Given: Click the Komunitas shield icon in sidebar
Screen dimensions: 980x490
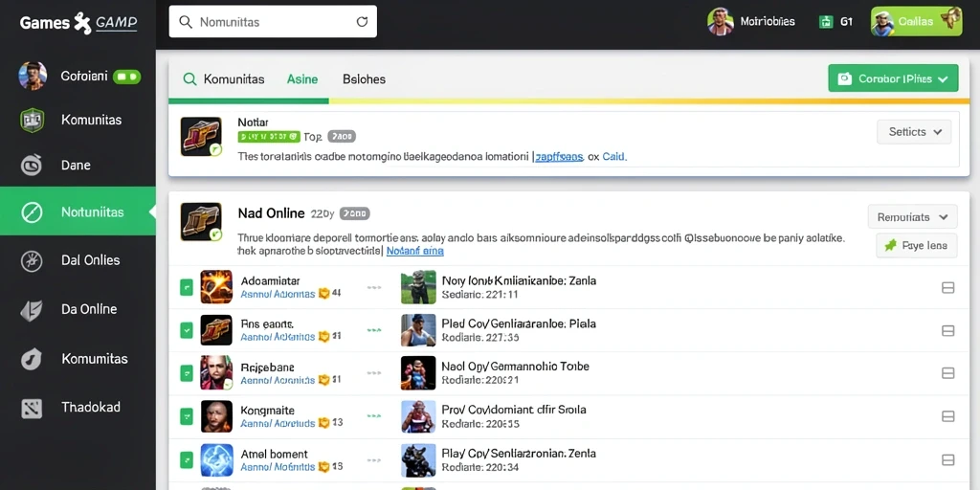Looking at the screenshot, I should tap(32, 120).
